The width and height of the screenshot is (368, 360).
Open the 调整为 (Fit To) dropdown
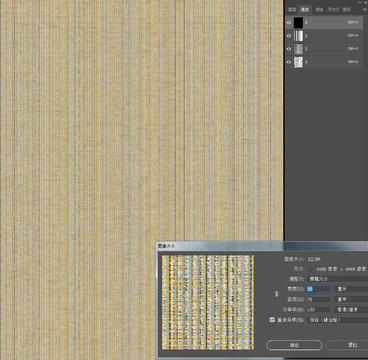(x=337, y=279)
